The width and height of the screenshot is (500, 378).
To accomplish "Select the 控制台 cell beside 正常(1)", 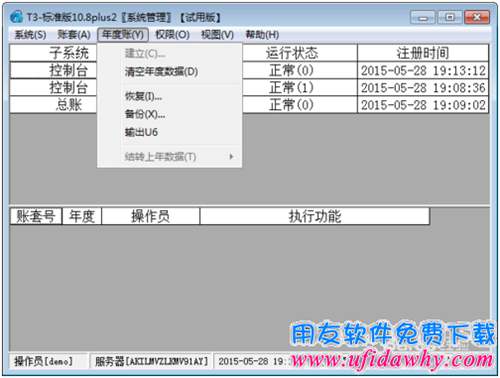I will [53, 88].
